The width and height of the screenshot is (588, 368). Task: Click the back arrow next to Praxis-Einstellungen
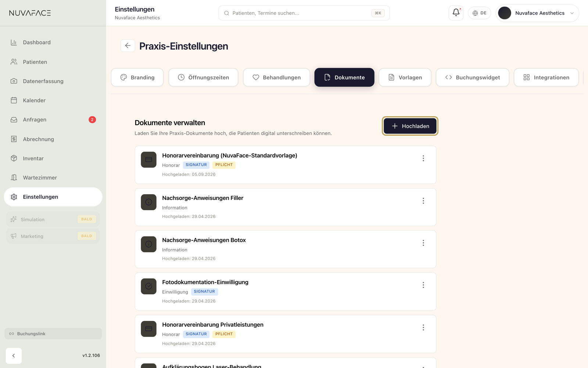pyautogui.click(x=128, y=46)
